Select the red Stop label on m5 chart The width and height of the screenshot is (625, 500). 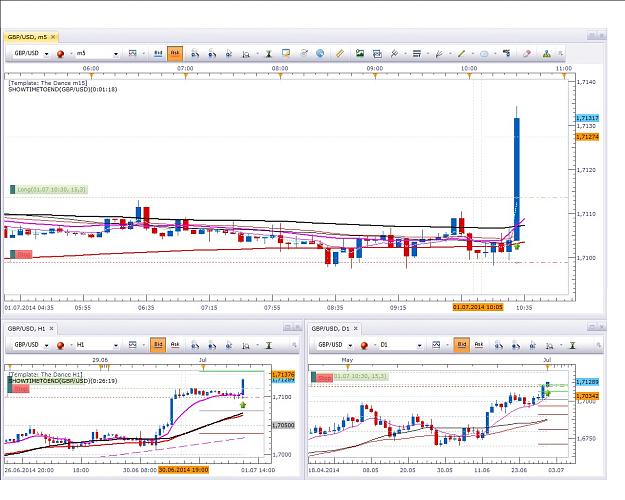click(21, 254)
